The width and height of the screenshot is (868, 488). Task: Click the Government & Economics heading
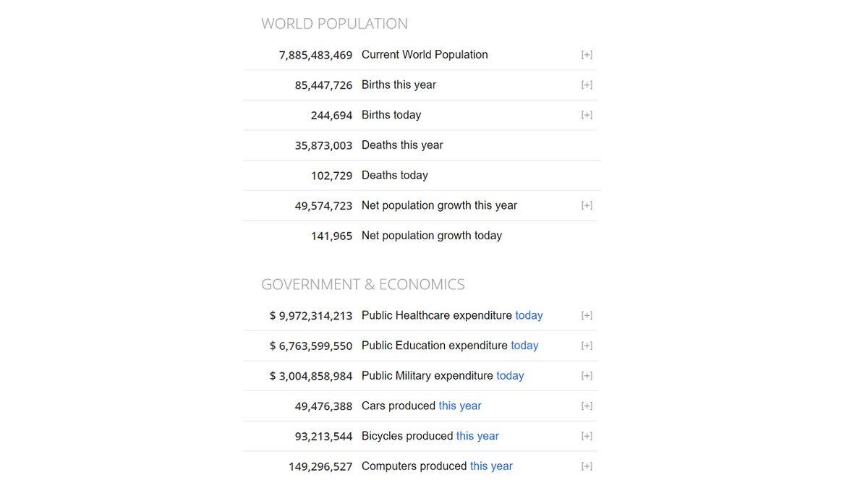tap(362, 284)
